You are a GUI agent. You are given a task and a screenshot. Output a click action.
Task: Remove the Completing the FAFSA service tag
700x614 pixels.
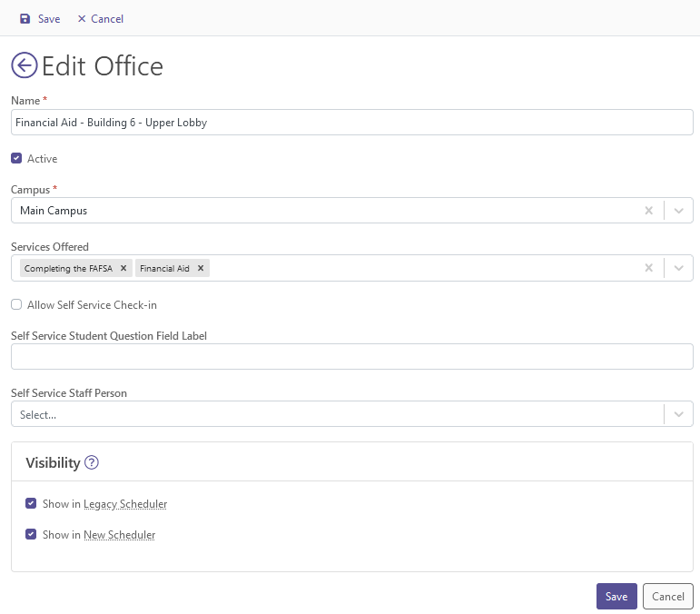click(x=123, y=268)
